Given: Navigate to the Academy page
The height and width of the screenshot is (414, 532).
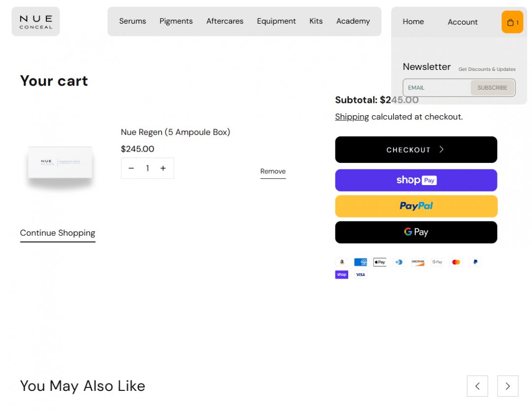Looking at the screenshot, I should [353, 21].
